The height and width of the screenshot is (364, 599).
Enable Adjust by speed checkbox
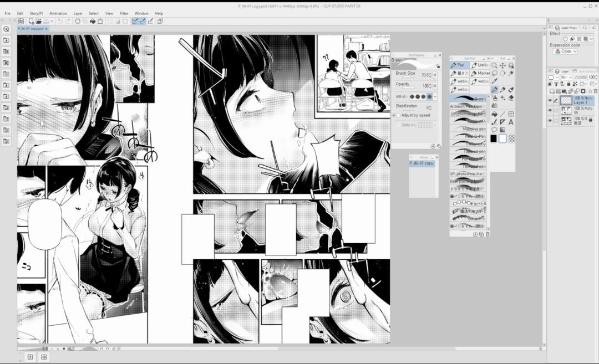[x=398, y=115]
